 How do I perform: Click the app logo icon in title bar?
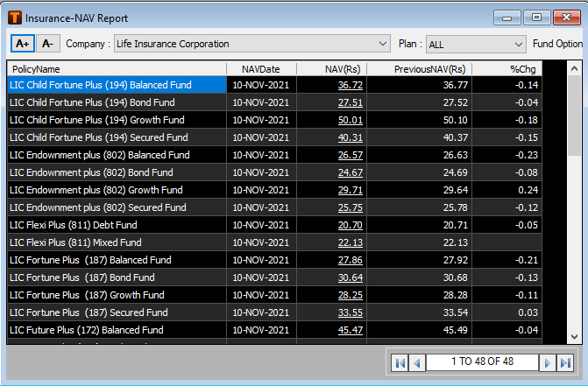coord(15,18)
